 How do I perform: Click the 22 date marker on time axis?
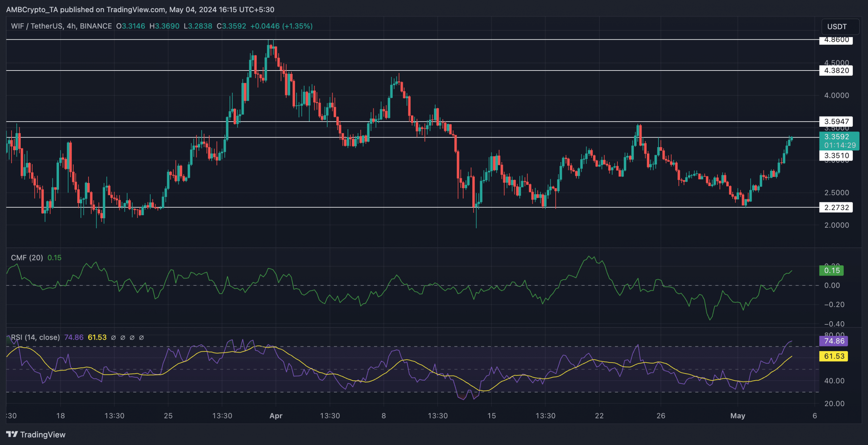tap(599, 416)
